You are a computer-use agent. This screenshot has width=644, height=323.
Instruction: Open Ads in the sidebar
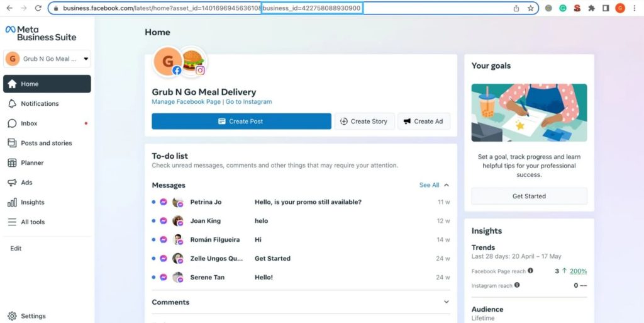47,183
